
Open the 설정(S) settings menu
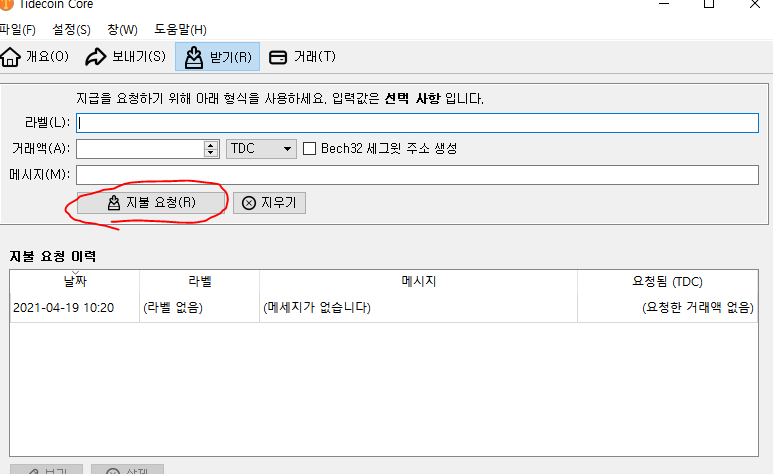71,30
